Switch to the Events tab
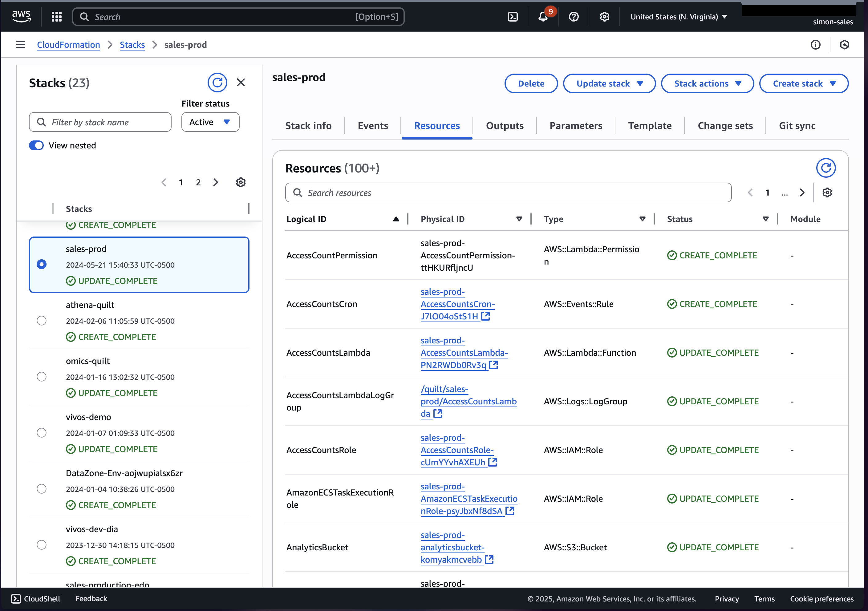 [x=373, y=126]
